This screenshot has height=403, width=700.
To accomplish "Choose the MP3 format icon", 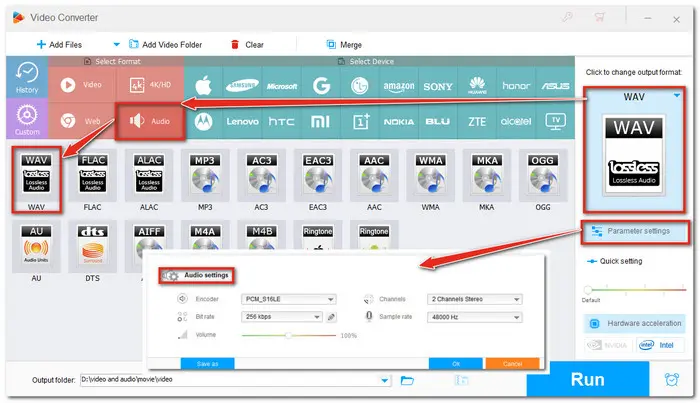I will [205, 176].
